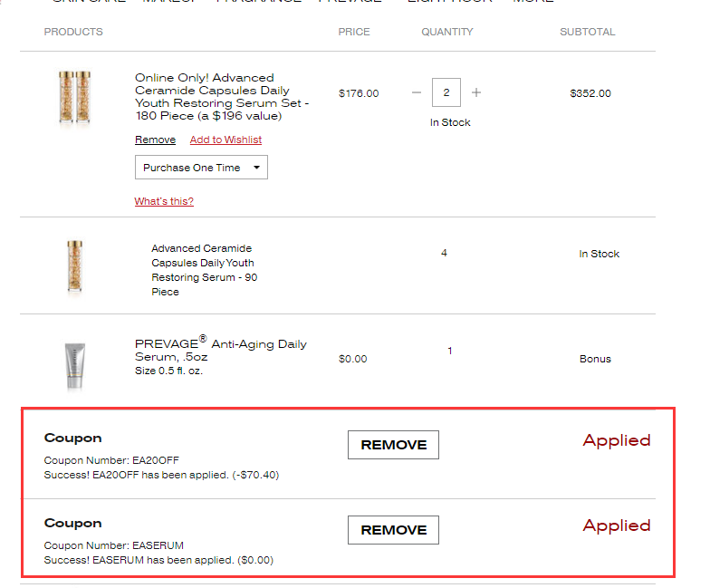Click the Applied status for EASERUM coupon

point(617,526)
